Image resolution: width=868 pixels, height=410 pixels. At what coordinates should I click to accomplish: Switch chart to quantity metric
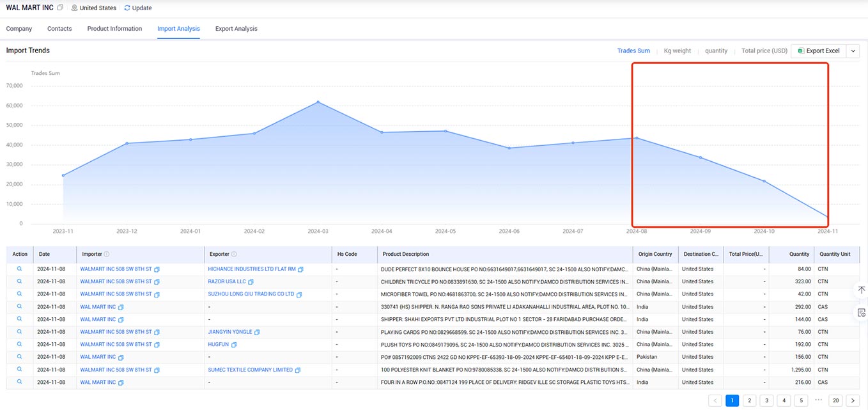pyautogui.click(x=717, y=51)
